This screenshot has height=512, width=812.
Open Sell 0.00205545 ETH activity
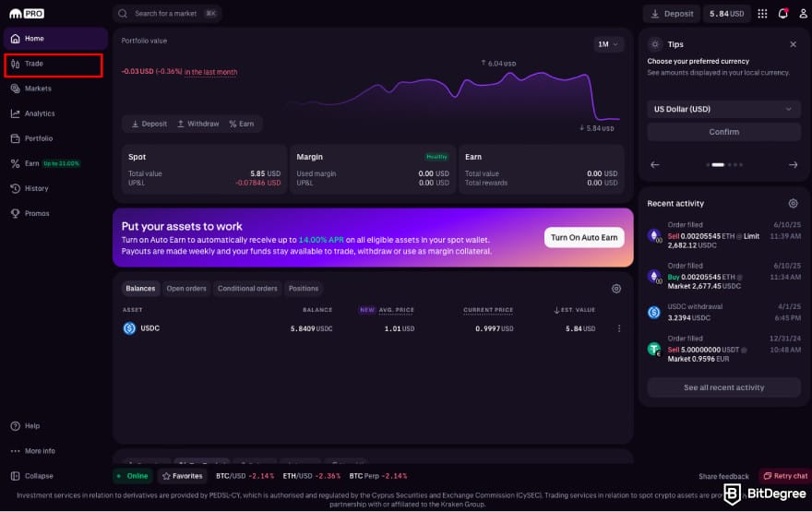point(723,235)
